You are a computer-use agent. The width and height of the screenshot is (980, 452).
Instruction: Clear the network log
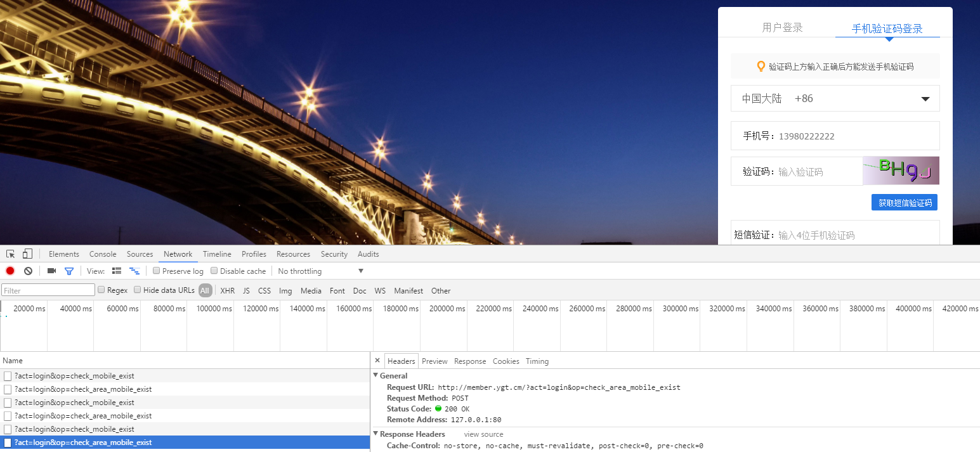[28, 271]
